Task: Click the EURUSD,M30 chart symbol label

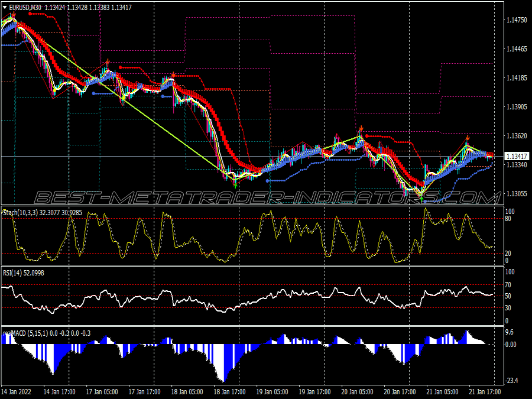Action: [x=25, y=7]
